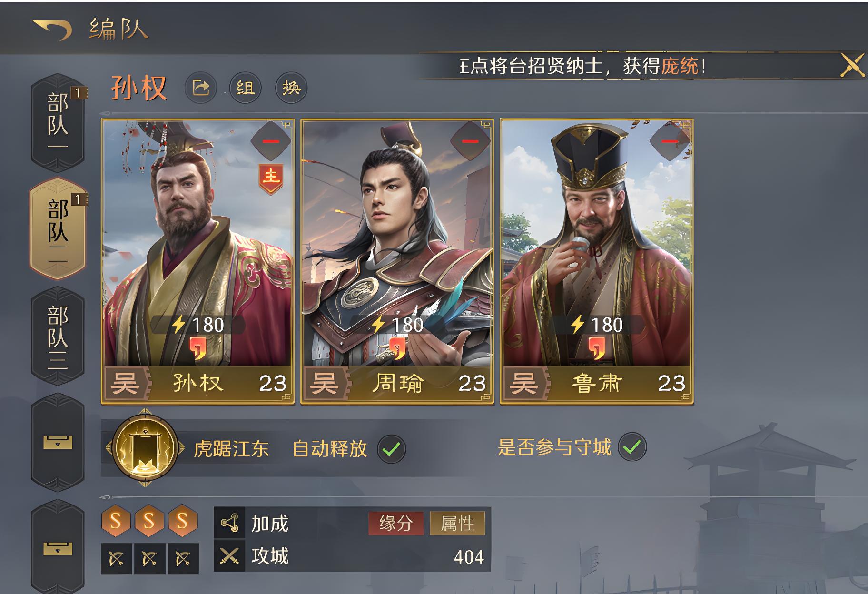Select the 部队一 tab
The width and height of the screenshot is (868, 594).
click(x=58, y=122)
